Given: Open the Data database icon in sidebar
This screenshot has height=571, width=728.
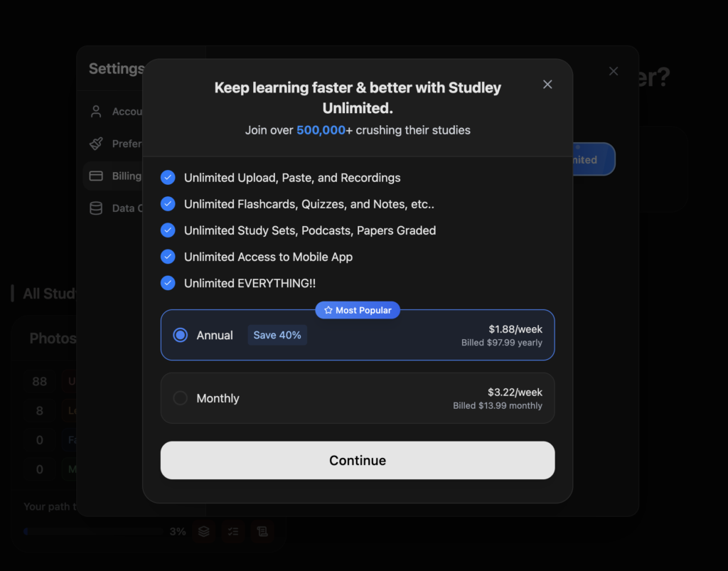Looking at the screenshot, I should click(96, 208).
